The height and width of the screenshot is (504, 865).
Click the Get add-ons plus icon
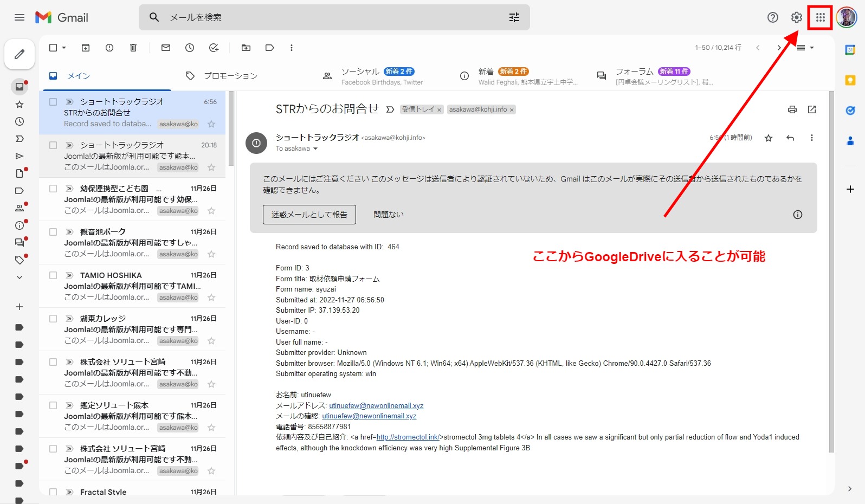850,189
